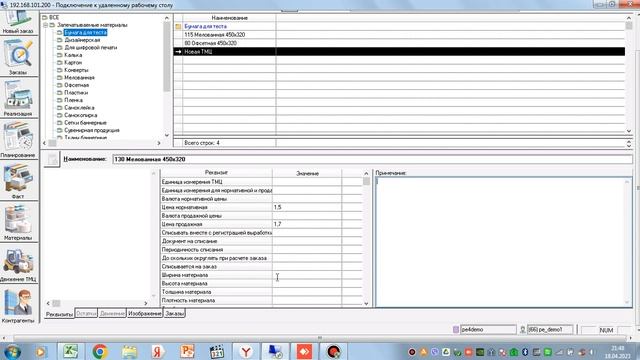Select the highlighted Бумага для теста tree item

85,32
